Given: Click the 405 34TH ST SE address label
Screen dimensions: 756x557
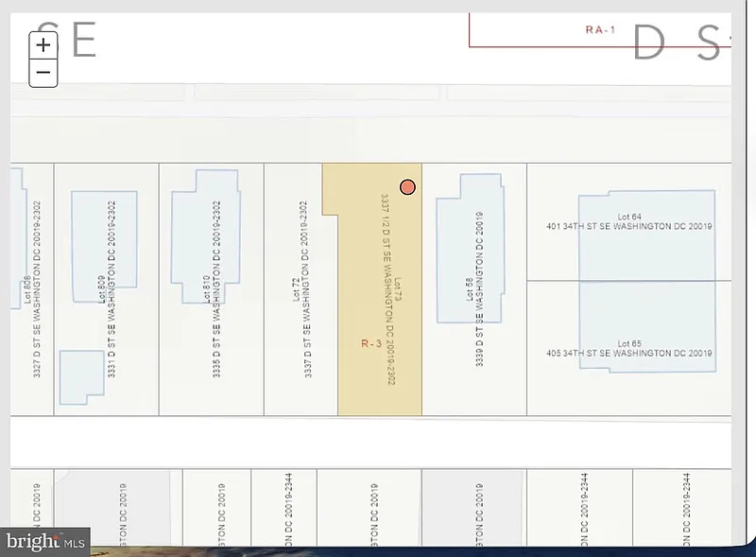Looking at the screenshot, I should pos(628,353).
